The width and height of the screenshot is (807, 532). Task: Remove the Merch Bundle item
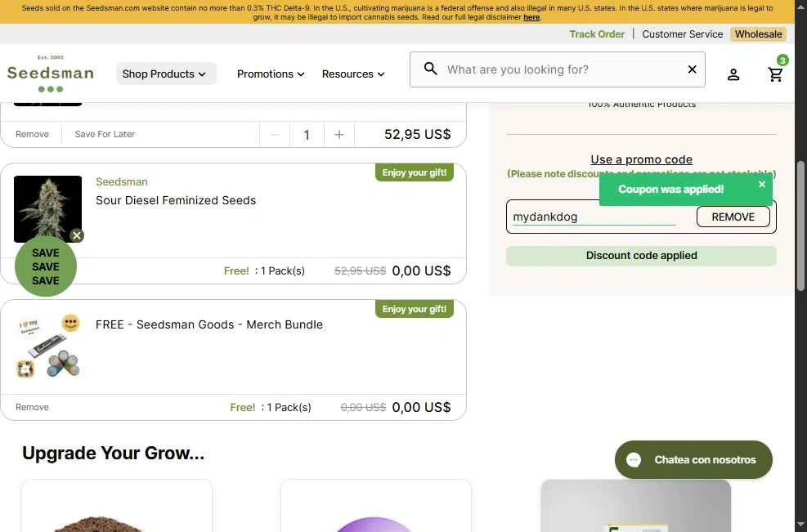(32, 407)
